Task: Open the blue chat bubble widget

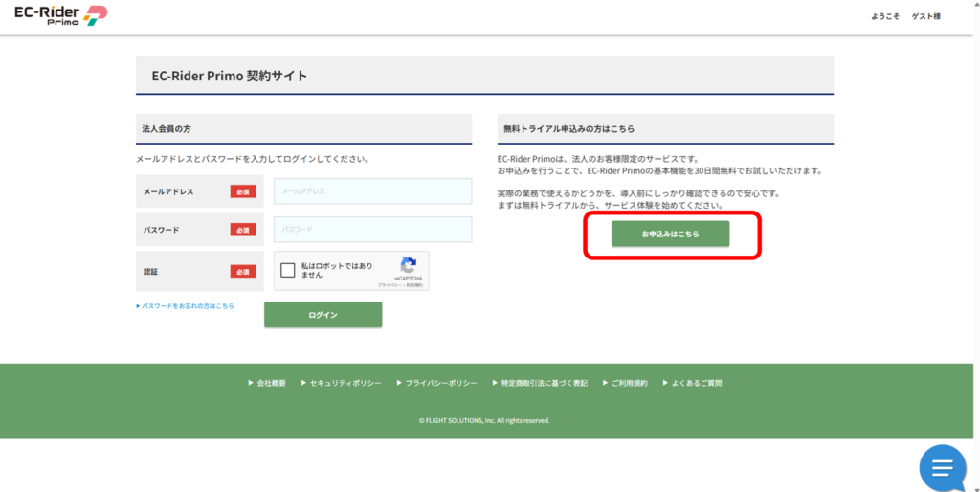Action: (x=942, y=468)
